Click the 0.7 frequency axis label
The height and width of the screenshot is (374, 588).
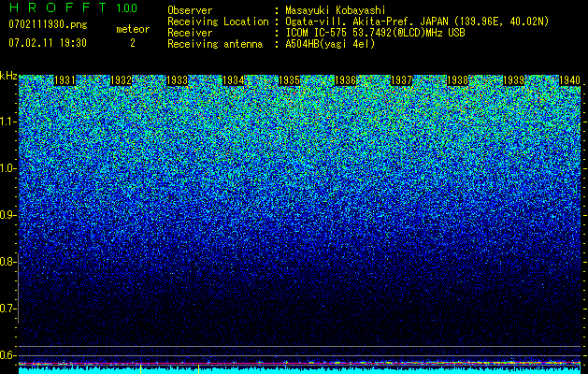tap(7, 309)
